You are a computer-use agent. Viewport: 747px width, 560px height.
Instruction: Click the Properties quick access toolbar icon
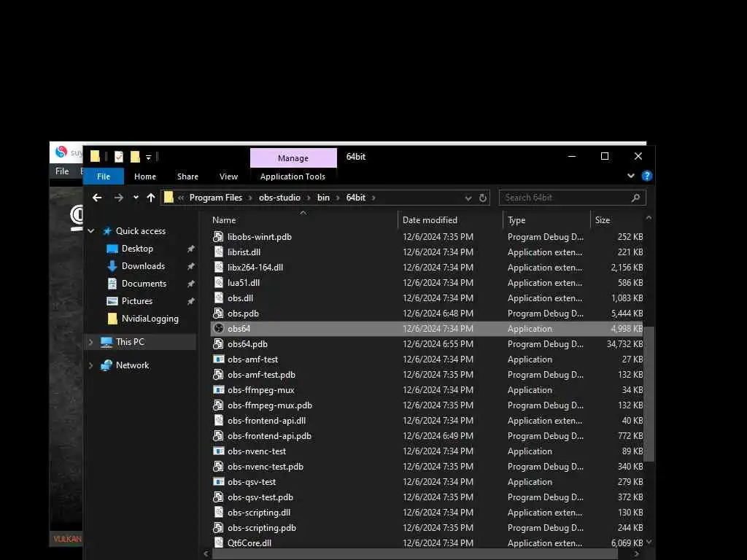coord(119,156)
